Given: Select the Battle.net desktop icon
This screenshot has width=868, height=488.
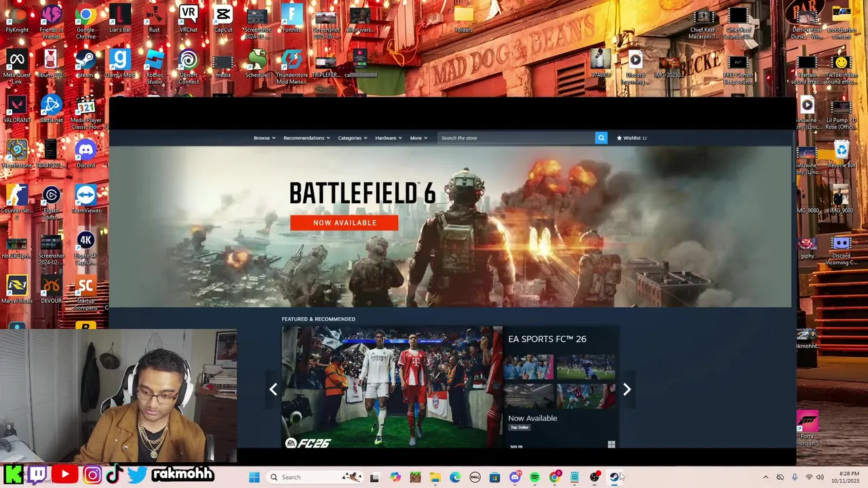Looking at the screenshot, I should point(52,109).
